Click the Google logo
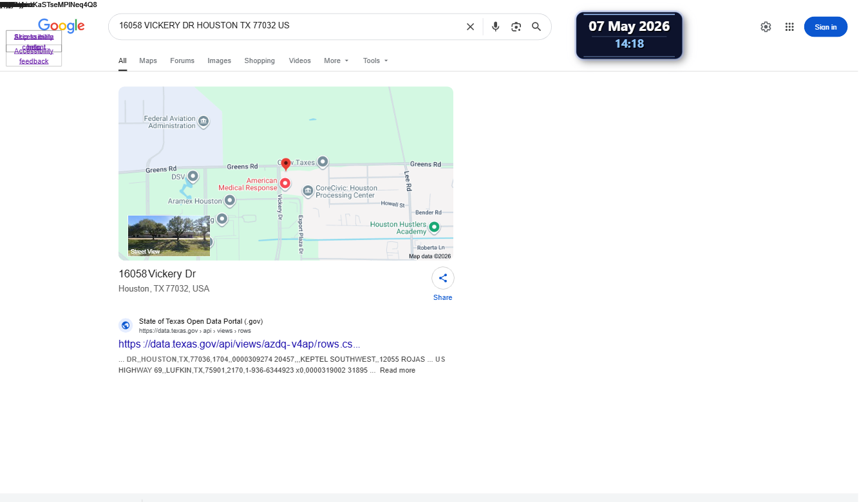Screen dimensions: 868x502 (61, 26)
